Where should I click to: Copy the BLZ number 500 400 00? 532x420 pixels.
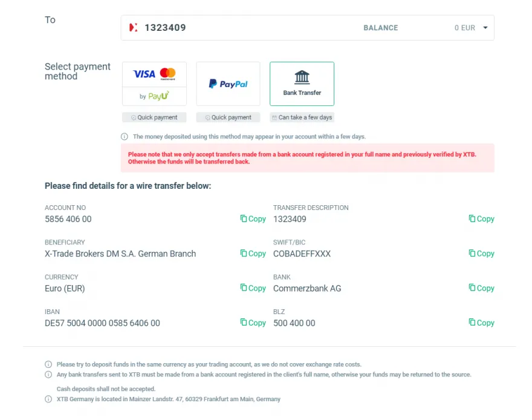pyautogui.click(x=481, y=323)
